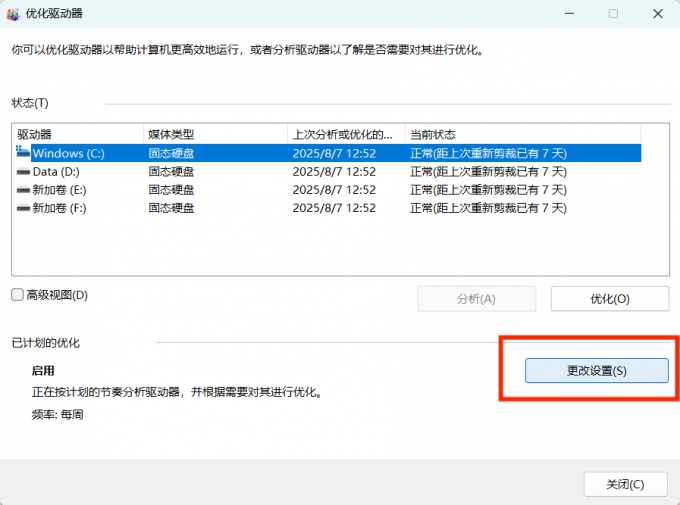Viewport: 680px width, 505px height.
Task: Click the 关闭(C) button
Action: coord(625,484)
